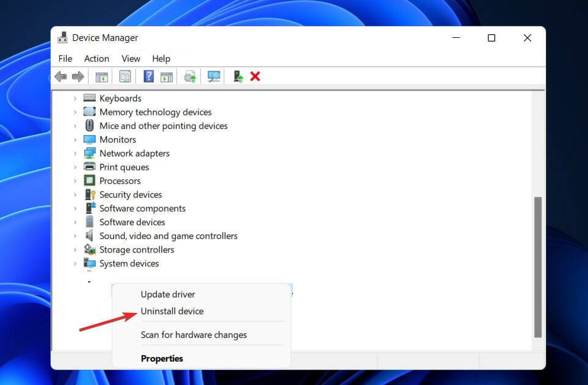Click the Print queues printer icon
Image resolution: width=588 pixels, height=385 pixels.
pyautogui.click(x=89, y=166)
